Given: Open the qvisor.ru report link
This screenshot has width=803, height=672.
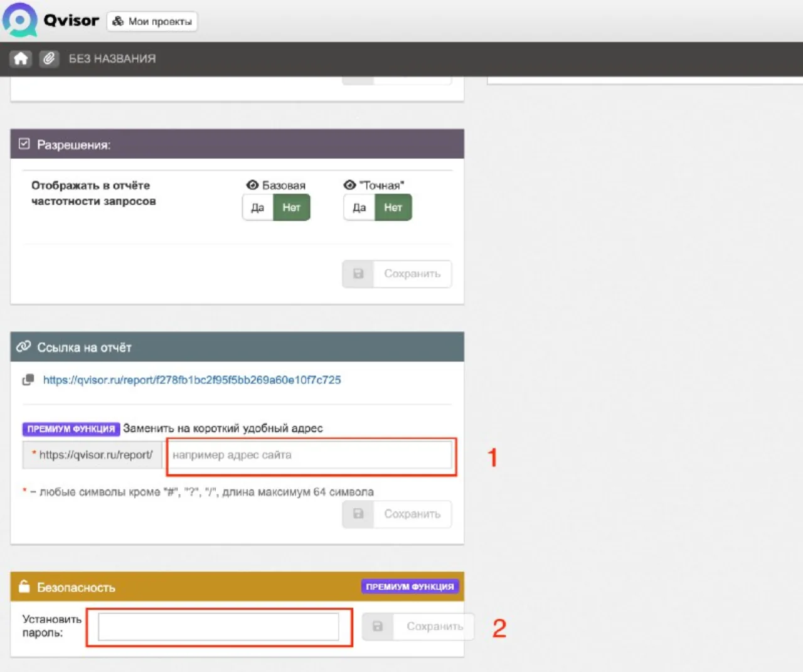Looking at the screenshot, I should click(x=192, y=380).
